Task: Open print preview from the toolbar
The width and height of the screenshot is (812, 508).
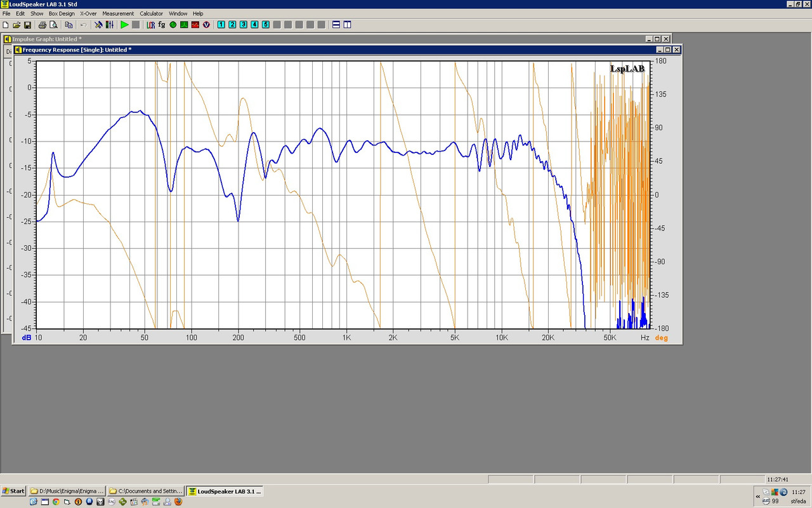Action: [53, 25]
